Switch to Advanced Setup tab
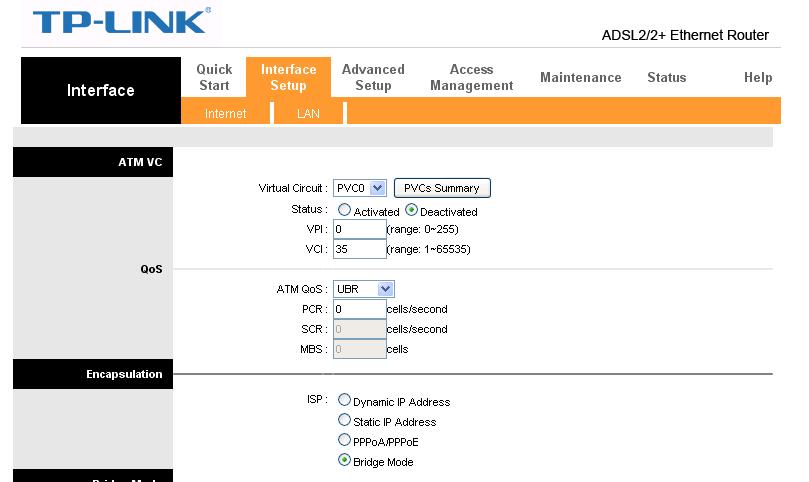 pos(373,77)
